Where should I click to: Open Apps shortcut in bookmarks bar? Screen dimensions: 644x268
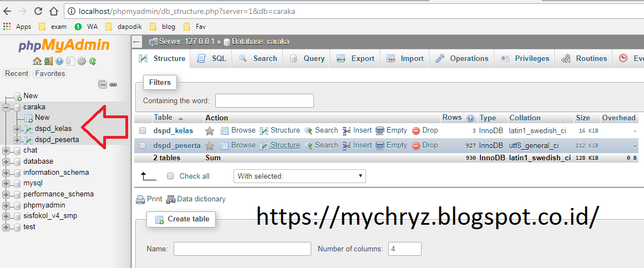[x=17, y=27]
